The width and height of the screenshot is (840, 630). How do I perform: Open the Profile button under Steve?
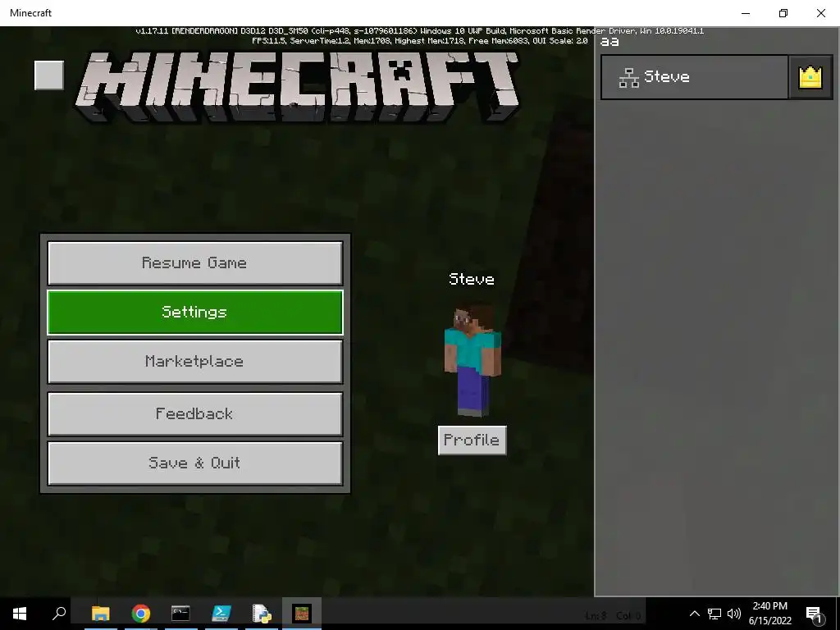[472, 441]
